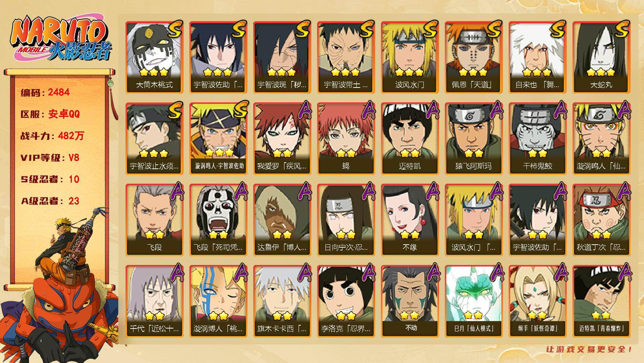644x363 pixels.
Task: Select the 巳月「仙人模式」 card
Action: coord(473,301)
